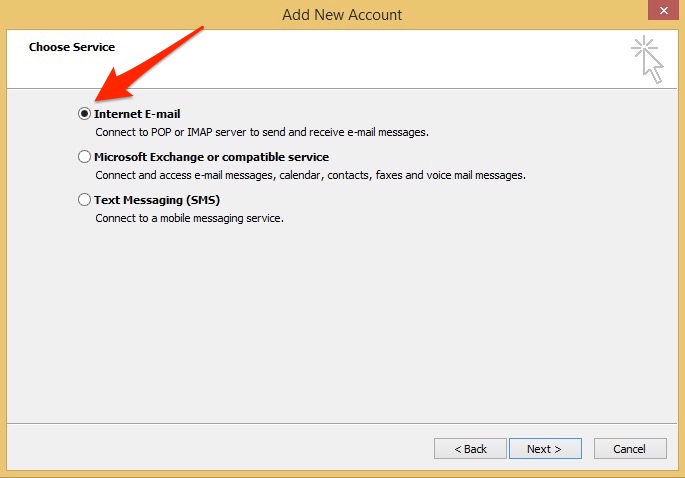Choose the Microsoft Exchange radio button

[84, 157]
